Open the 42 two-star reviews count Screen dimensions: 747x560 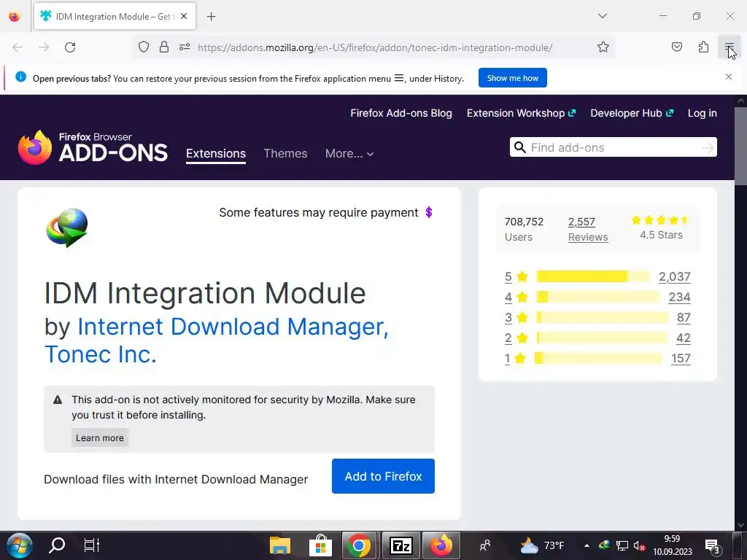pos(683,338)
